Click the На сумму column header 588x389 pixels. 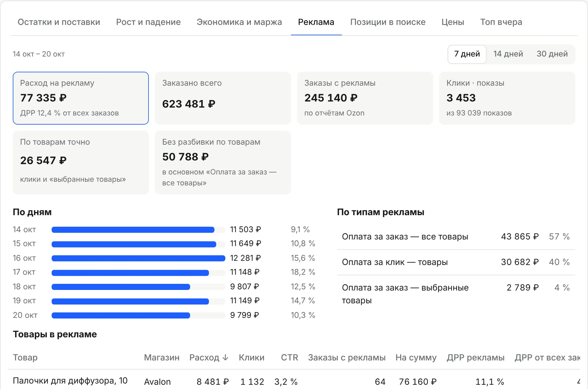(416, 358)
